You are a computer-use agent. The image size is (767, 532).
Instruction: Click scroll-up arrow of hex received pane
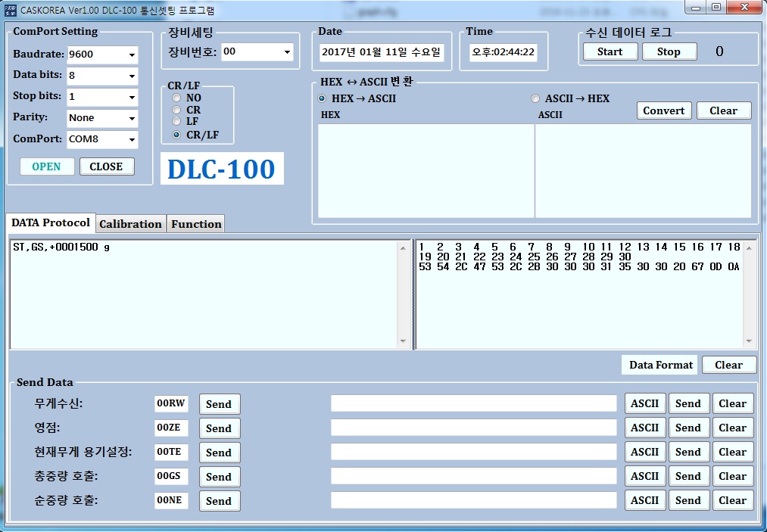pos(749,248)
